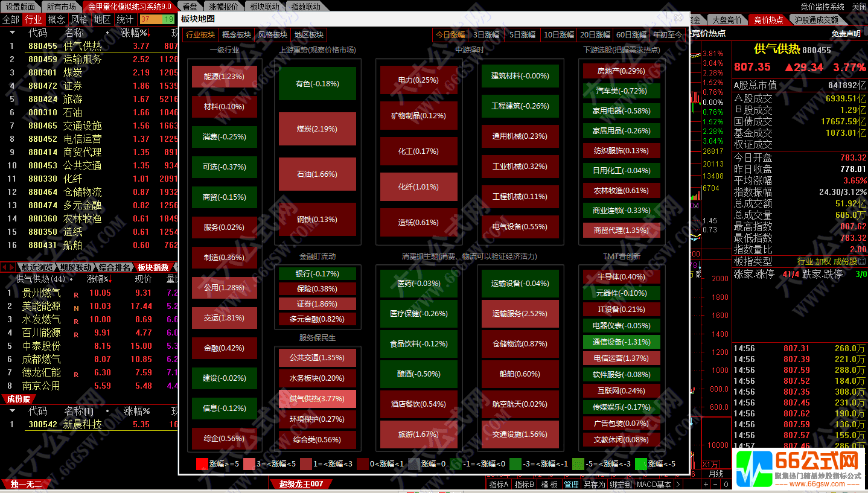Click the 煤炭(2.19%) map tile
868x493 pixels.
click(317, 129)
